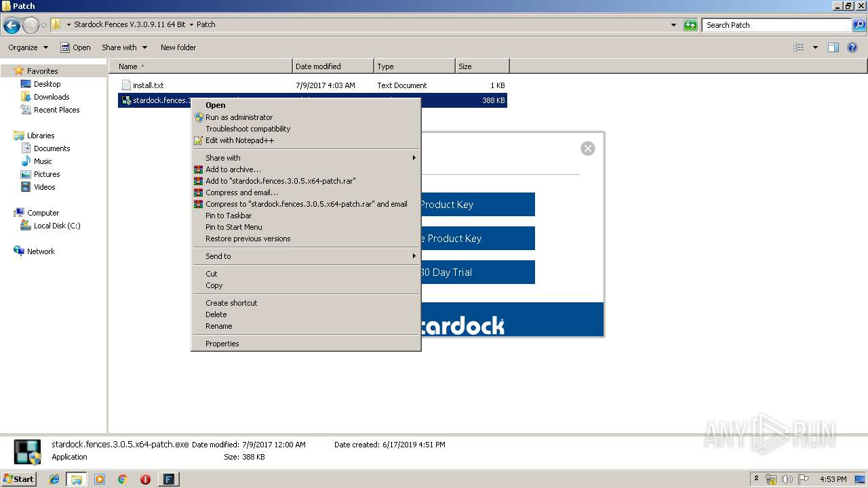
Task: Open the Share with toolbar dropdown
Action: pyautogui.click(x=124, y=47)
